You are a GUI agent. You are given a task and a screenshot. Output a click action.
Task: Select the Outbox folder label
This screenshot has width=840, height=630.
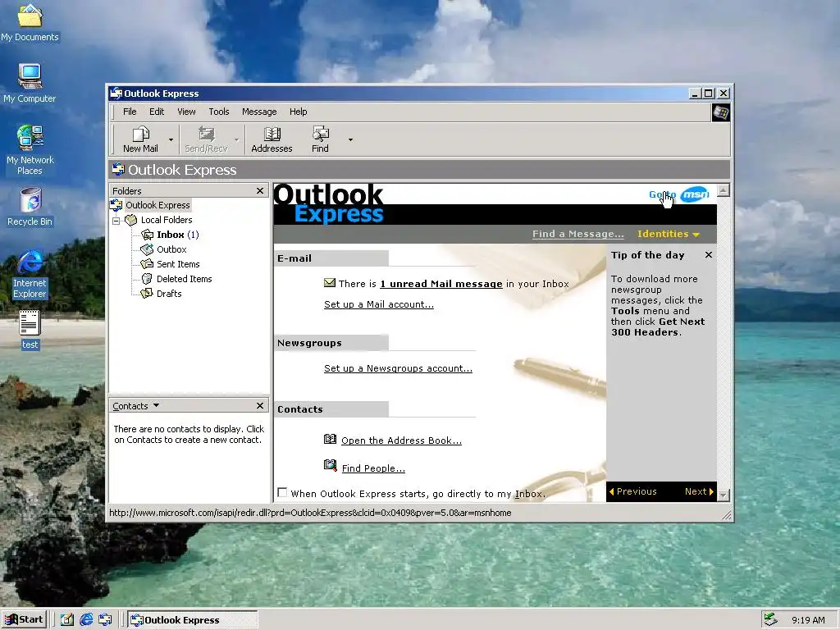point(171,249)
